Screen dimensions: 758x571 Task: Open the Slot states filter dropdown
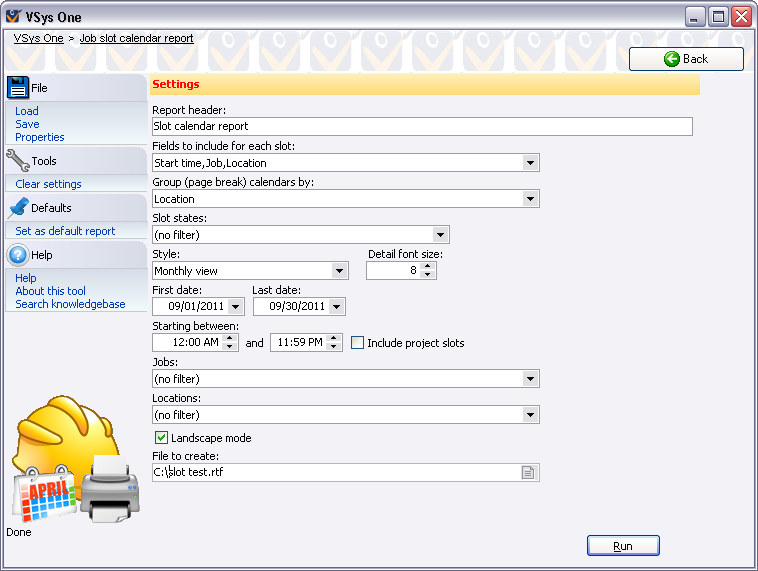(440, 235)
